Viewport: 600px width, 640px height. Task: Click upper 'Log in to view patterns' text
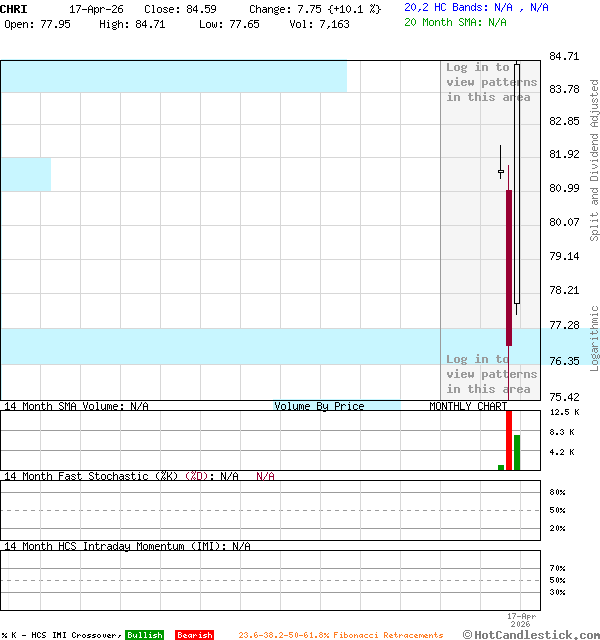coord(491,82)
